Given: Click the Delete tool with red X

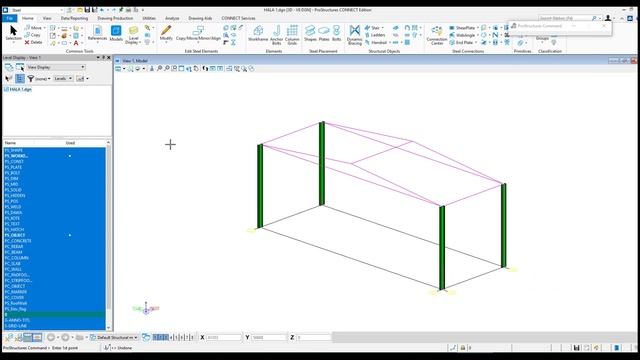Looking at the screenshot, I should pos(33,42).
